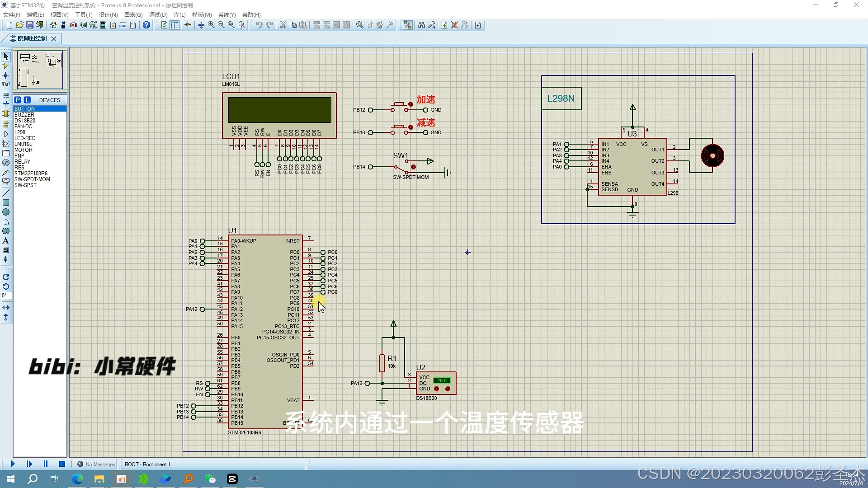This screenshot has height=488, width=868.
Task: Click the L library manager button
Action: (27, 100)
